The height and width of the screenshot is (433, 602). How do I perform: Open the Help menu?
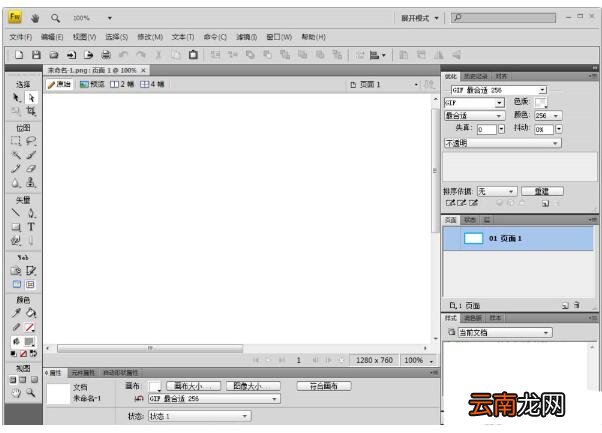click(313, 37)
